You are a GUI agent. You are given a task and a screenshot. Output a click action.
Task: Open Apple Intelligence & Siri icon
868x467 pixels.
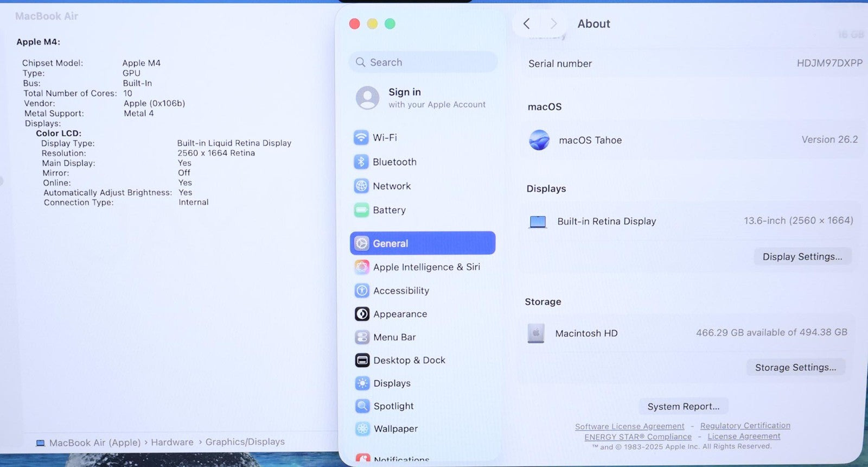point(362,267)
